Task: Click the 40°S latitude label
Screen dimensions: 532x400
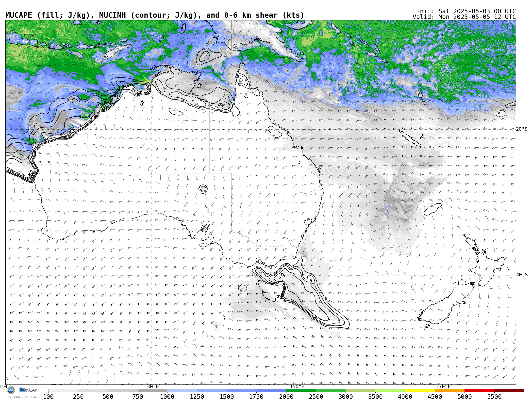Action: click(522, 275)
